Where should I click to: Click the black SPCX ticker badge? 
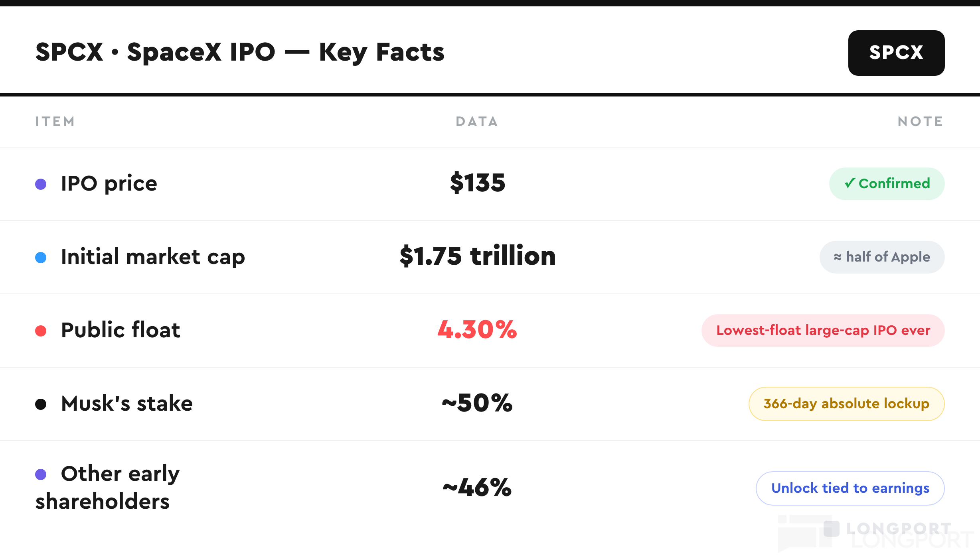coord(896,53)
